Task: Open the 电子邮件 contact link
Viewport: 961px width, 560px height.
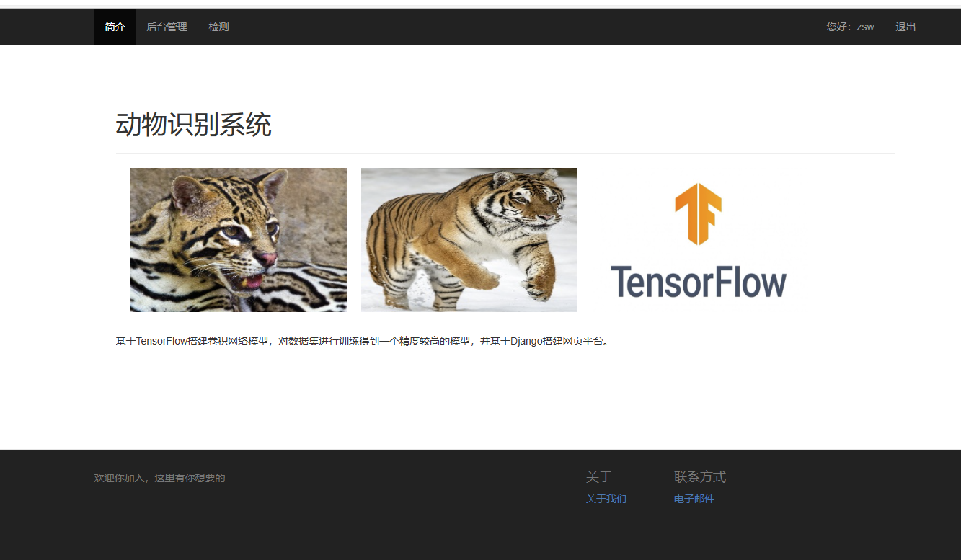Action: point(694,499)
